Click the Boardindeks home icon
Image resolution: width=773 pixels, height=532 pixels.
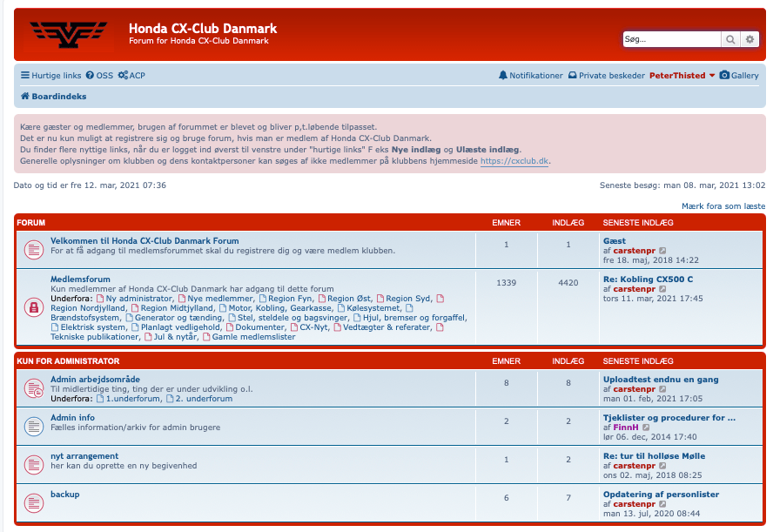point(24,96)
